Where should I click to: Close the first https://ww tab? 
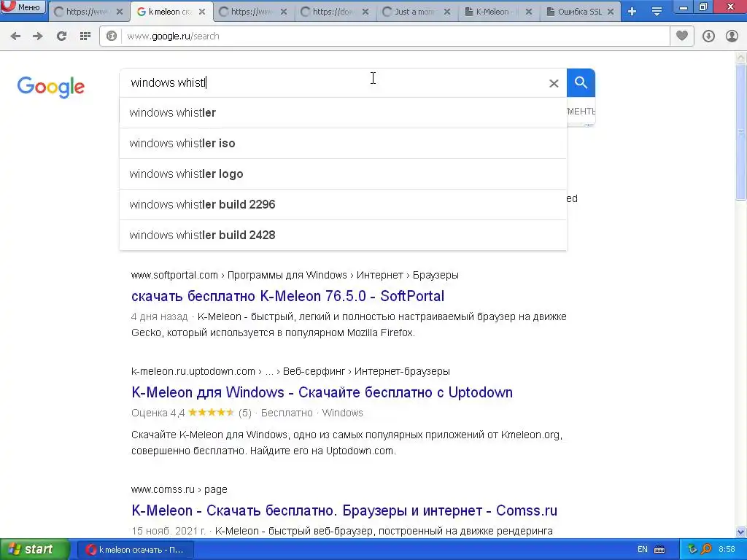120,12
